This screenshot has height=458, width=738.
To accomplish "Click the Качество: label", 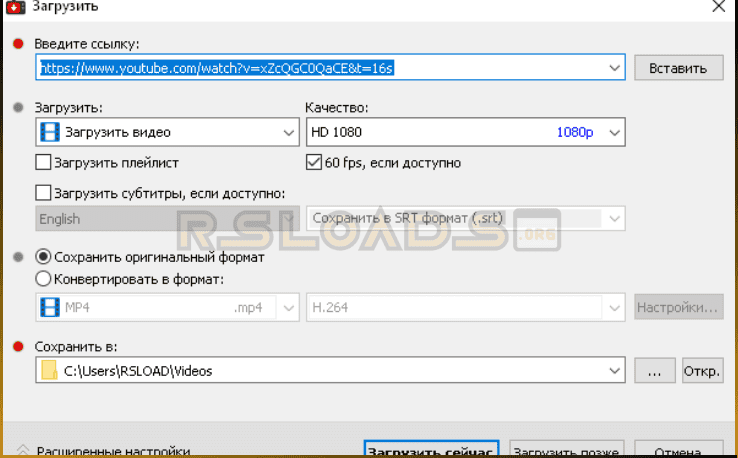I will tap(337, 108).
